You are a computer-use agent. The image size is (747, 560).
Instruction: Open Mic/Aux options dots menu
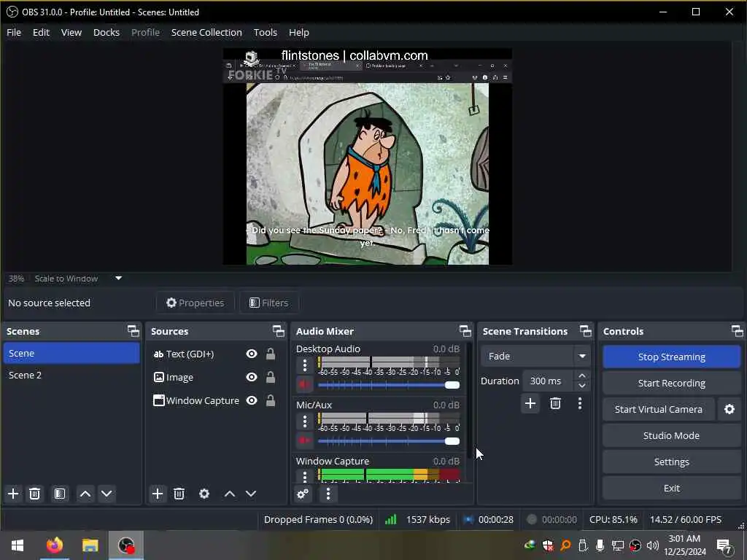coord(305,421)
